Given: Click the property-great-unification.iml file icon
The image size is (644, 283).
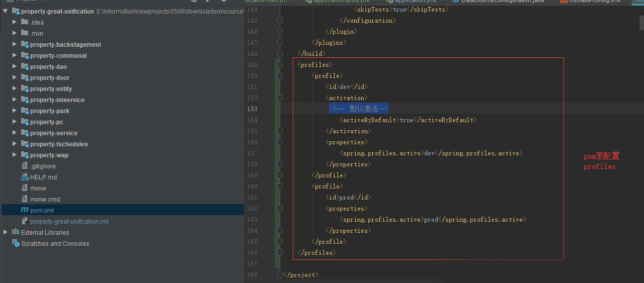Looking at the screenshot, I should point(25,221).
